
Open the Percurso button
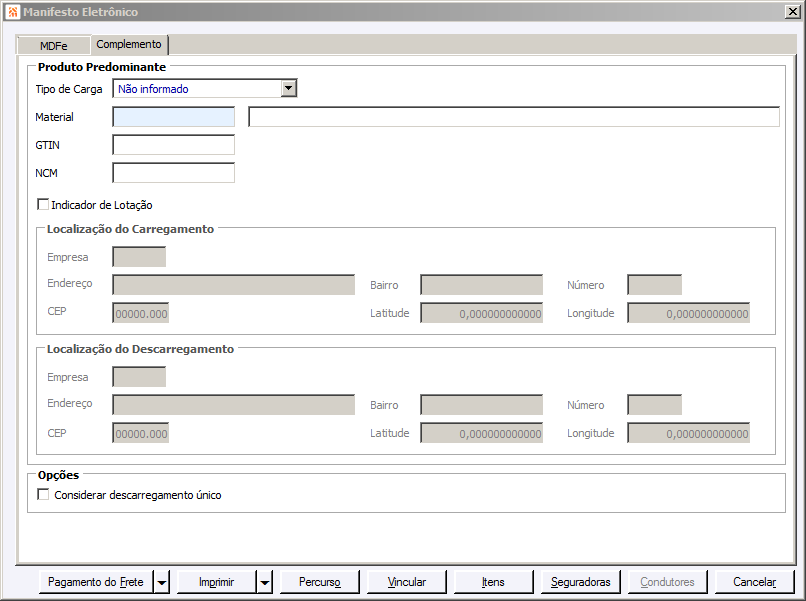click(x=320, y=582)
